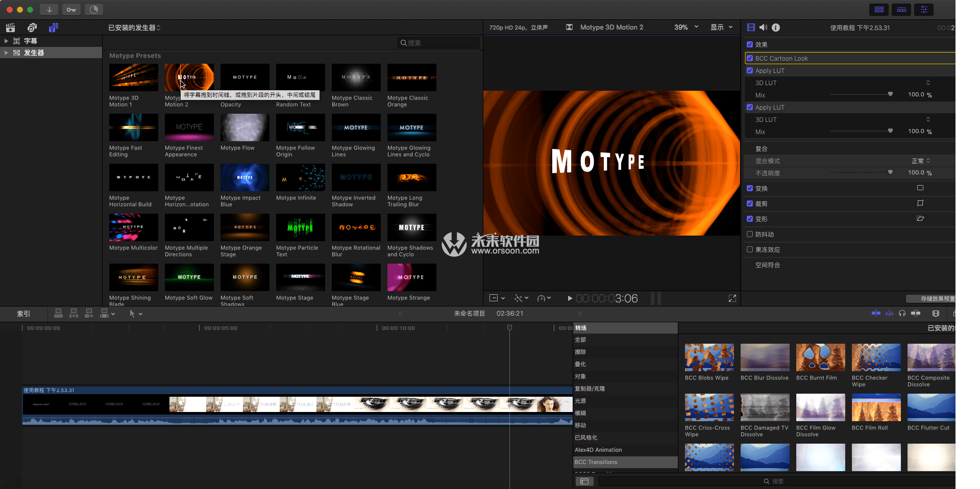Click the connect clip to primary storyline icon
Screen dimensions: 980x489
pyautogui.click(x=58, y=313)
